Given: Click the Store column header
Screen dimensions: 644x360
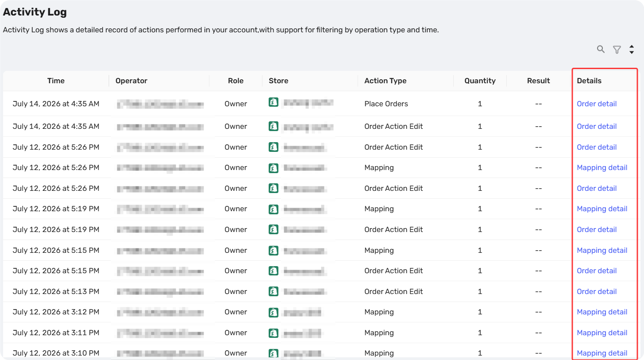Looking at the screenshot, I should click(278, 81).
